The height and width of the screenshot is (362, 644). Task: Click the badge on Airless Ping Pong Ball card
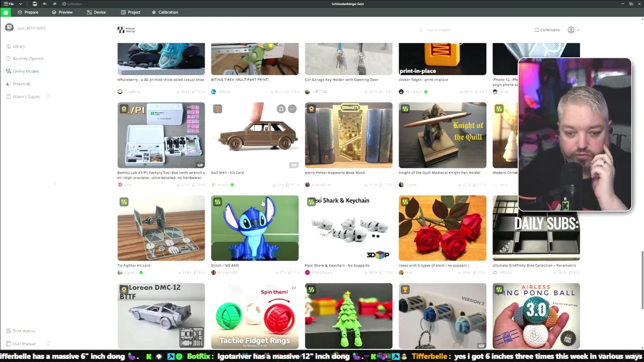click(x=499, y=290)
